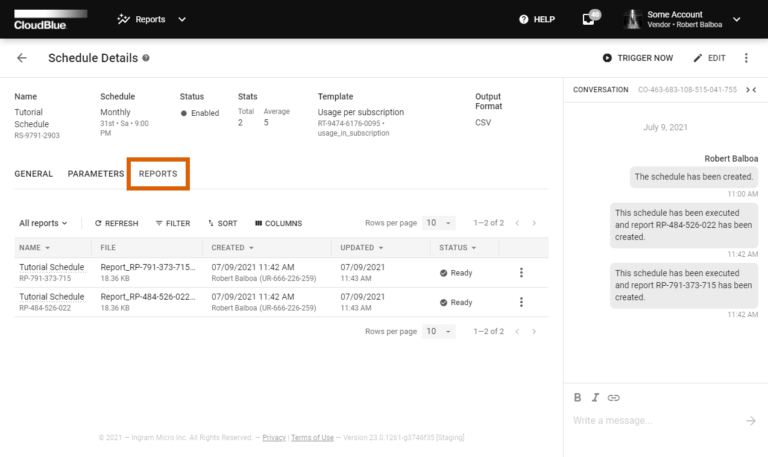The height and width of the screenshot is (457, 768).
Task: Go to next page using bottom pager
Action: pyautogui.click(x=534, y=332)
